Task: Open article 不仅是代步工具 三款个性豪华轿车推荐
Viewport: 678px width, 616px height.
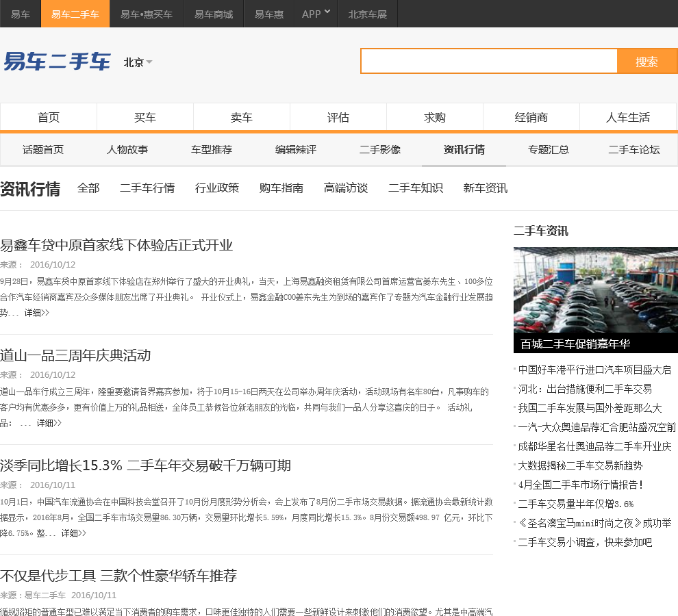Action: [118, 576]
